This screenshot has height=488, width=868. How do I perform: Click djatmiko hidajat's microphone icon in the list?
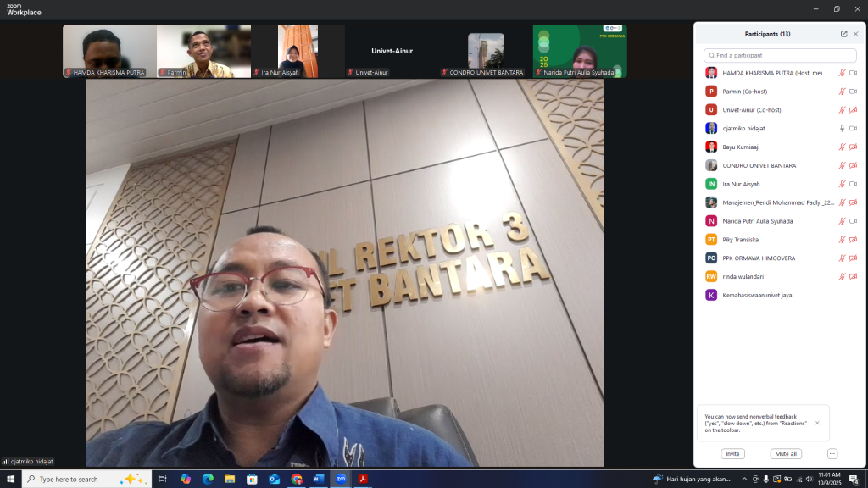tap(842, 129)
